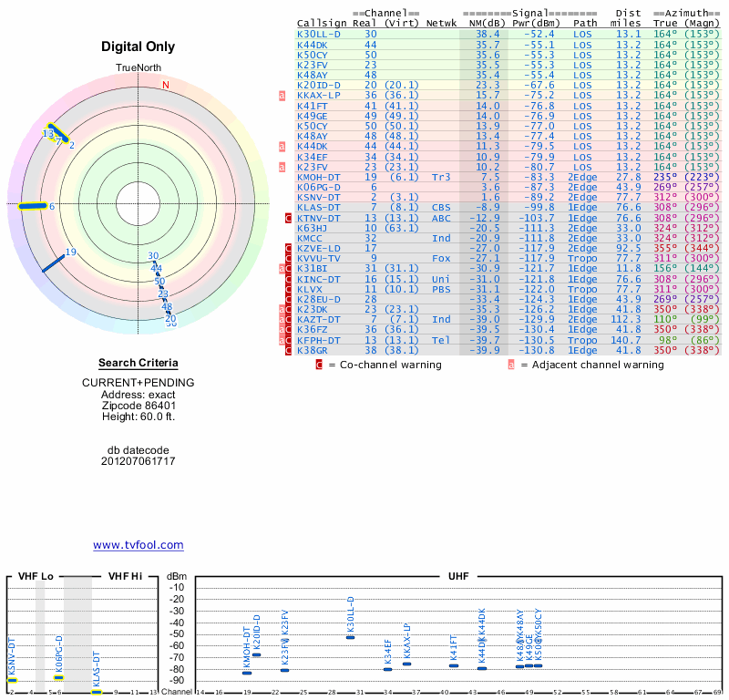Click the adjacent channel warning icon beside KKAX-LP

coord(282,95)
